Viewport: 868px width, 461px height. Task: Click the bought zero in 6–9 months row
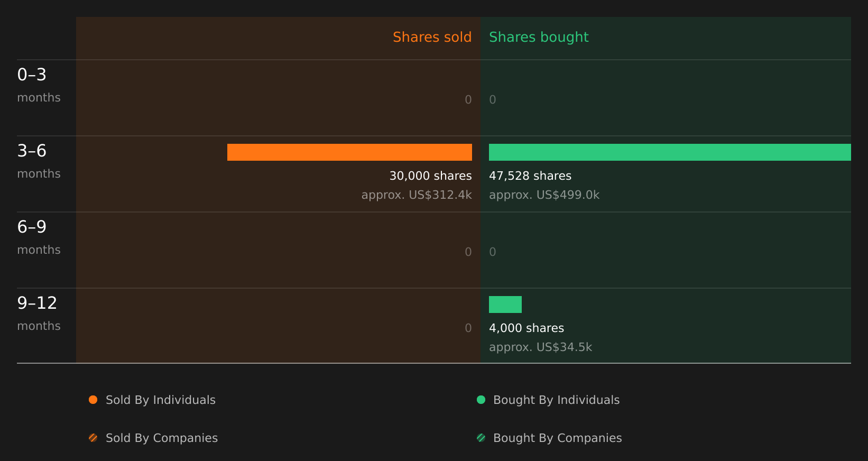[x=493, y=252]
